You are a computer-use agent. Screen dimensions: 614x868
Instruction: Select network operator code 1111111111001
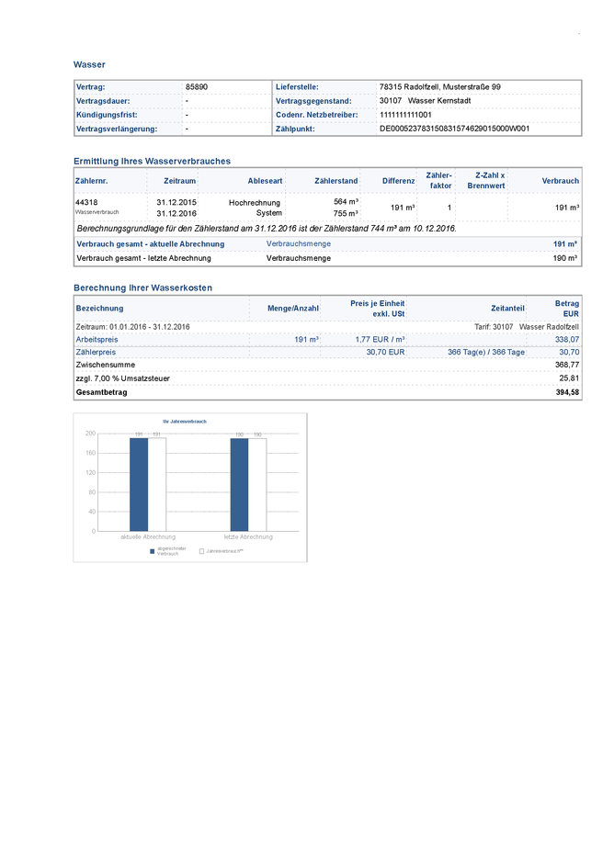coord(405,115)
